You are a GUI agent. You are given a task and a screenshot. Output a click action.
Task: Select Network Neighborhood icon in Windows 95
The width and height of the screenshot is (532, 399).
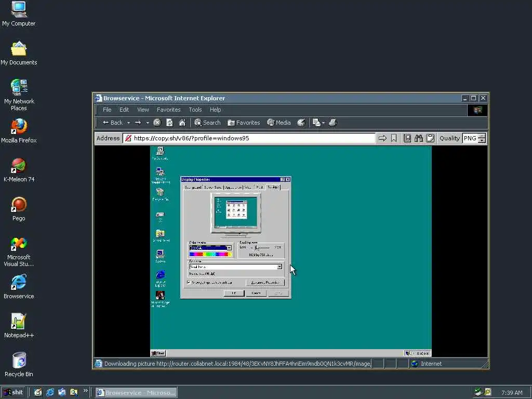(x=160, y=175)
